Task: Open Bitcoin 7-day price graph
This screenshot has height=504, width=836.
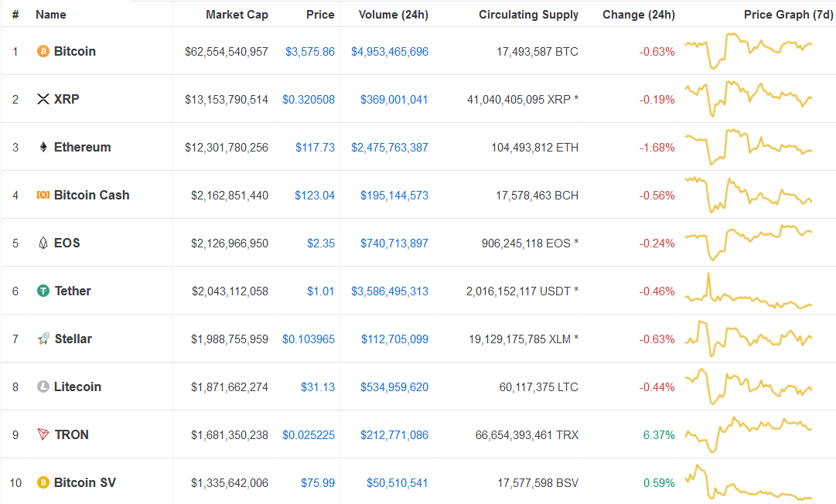Action: click(749, 51)
